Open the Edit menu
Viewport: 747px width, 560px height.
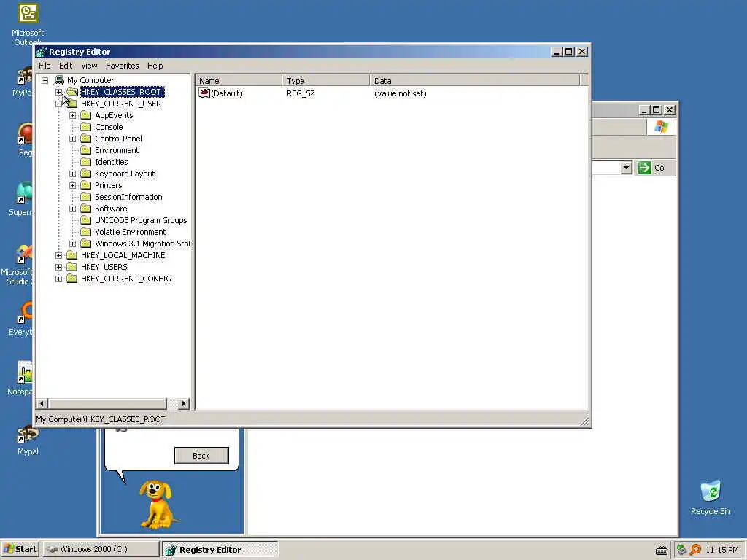coord(65,66)
